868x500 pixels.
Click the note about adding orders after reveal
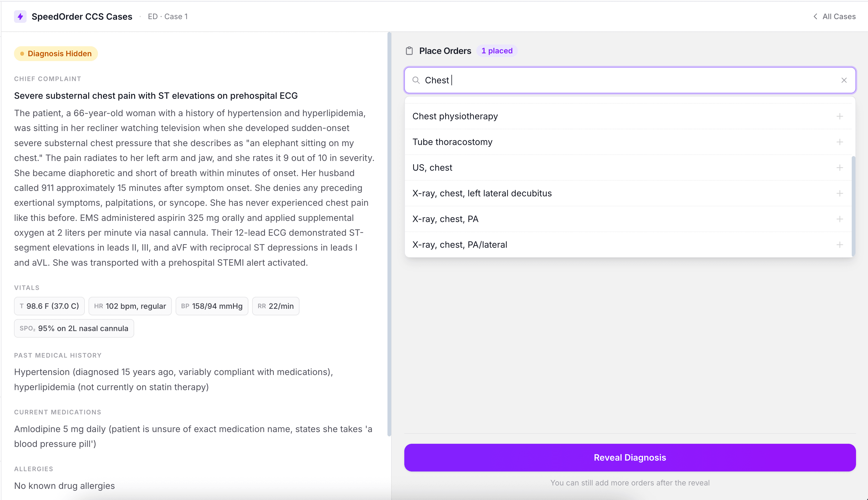coord(630,483)
